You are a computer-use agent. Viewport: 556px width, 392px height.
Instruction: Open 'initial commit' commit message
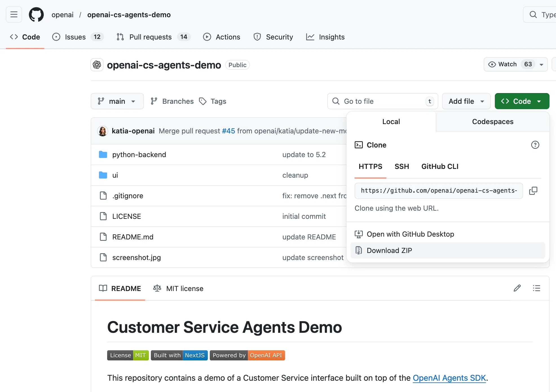click(304, 216)
